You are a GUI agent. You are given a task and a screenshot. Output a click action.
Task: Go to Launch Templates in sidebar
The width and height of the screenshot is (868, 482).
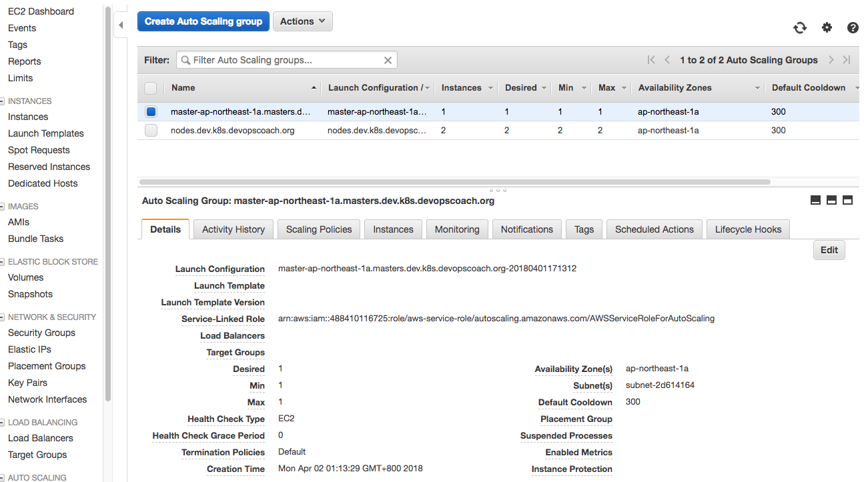(x=46, y=133)
